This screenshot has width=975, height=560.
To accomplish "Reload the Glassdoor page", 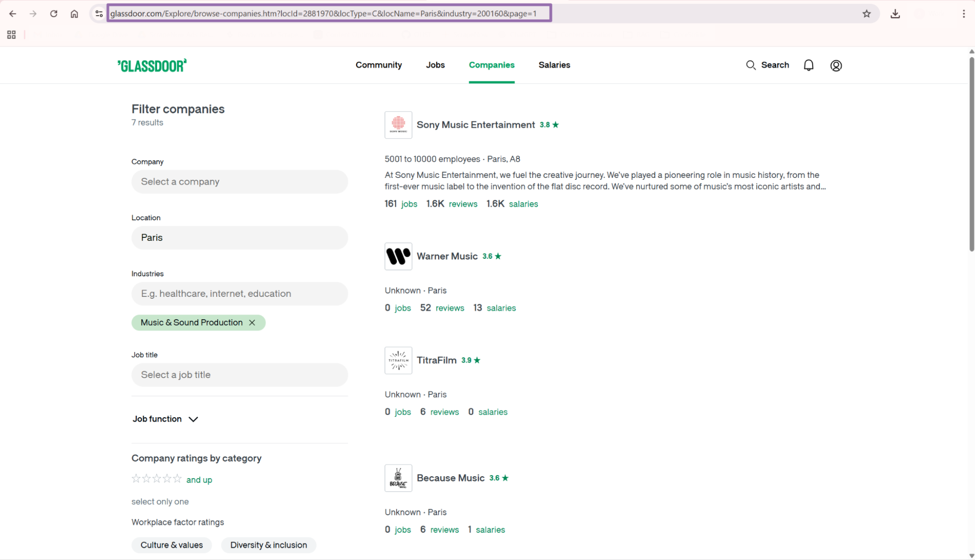I will click(x=54, y=14).
